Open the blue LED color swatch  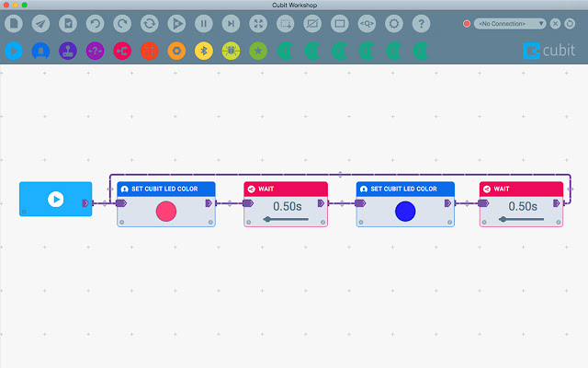point(405,211)
